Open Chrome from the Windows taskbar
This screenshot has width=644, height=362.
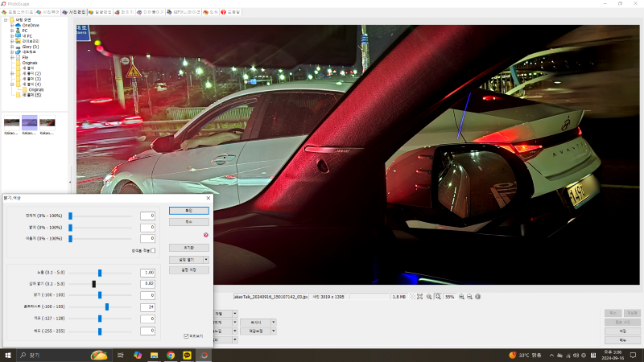click(x=171, y=355)
